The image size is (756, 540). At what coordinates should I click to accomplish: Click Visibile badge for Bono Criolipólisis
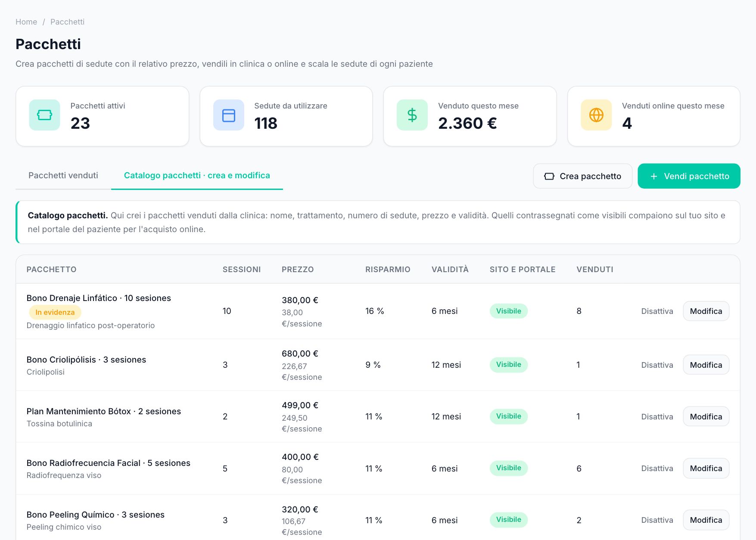coord(508,364)
